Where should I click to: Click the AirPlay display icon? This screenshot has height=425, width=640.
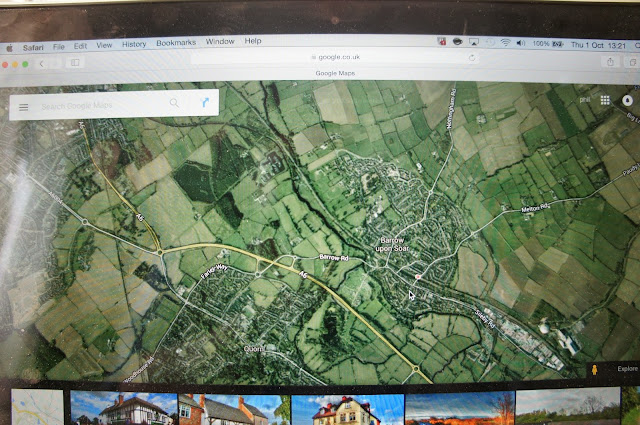pyautogui.click(x=473, y=42)
